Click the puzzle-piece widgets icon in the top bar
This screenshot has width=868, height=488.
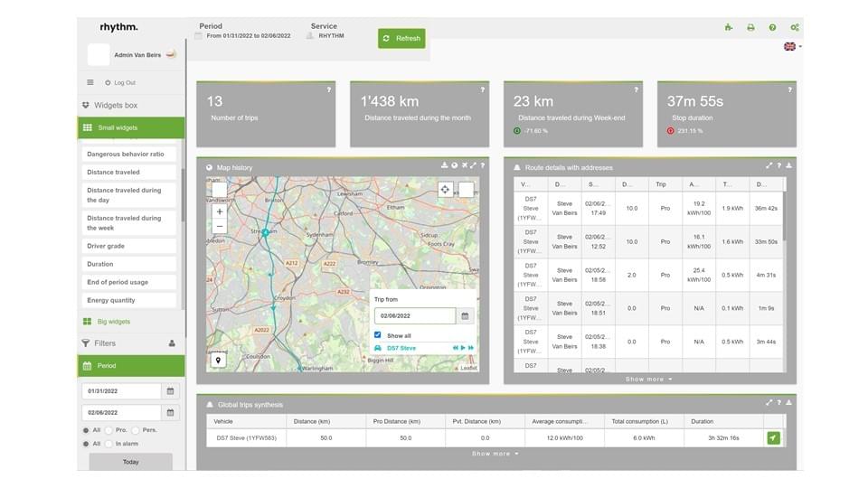point(729,27)
